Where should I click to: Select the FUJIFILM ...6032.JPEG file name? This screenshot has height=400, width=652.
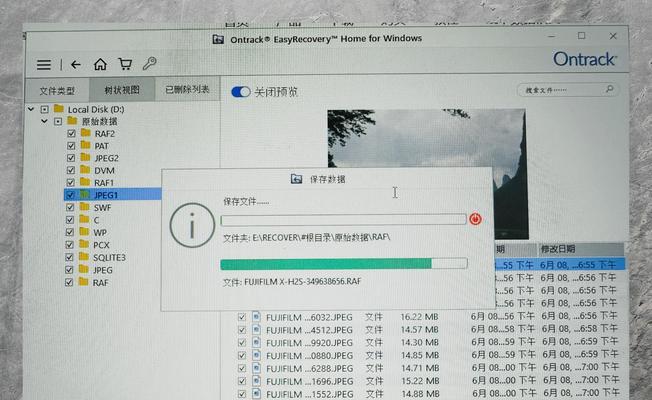pyautogui.click(x=309, y=317)
